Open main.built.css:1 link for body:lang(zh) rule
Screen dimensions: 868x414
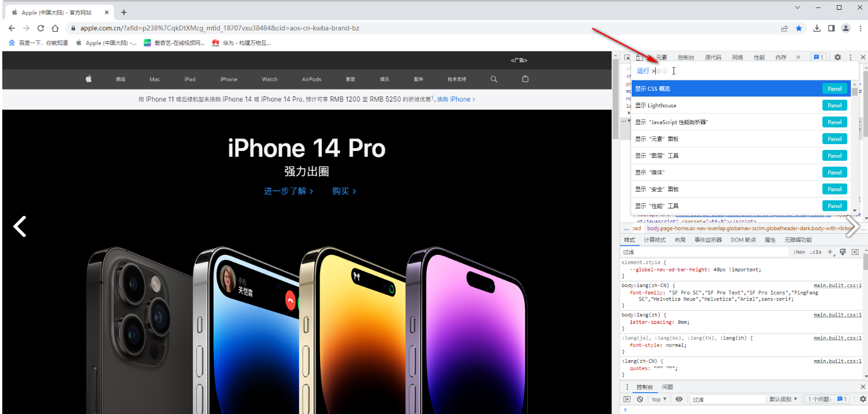coord(838,315)
